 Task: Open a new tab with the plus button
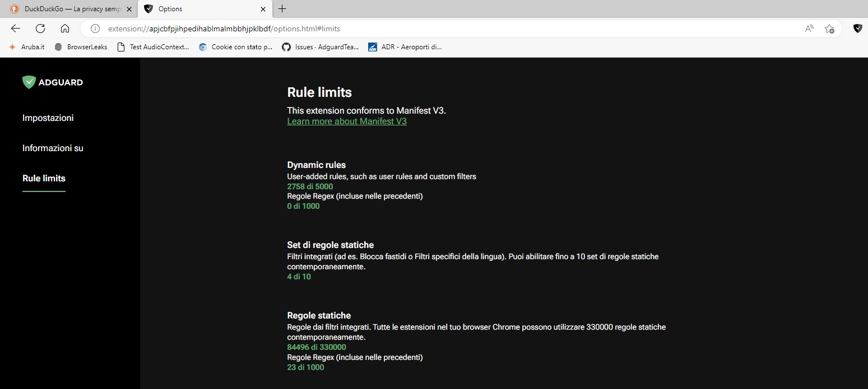tap(282, 9)
